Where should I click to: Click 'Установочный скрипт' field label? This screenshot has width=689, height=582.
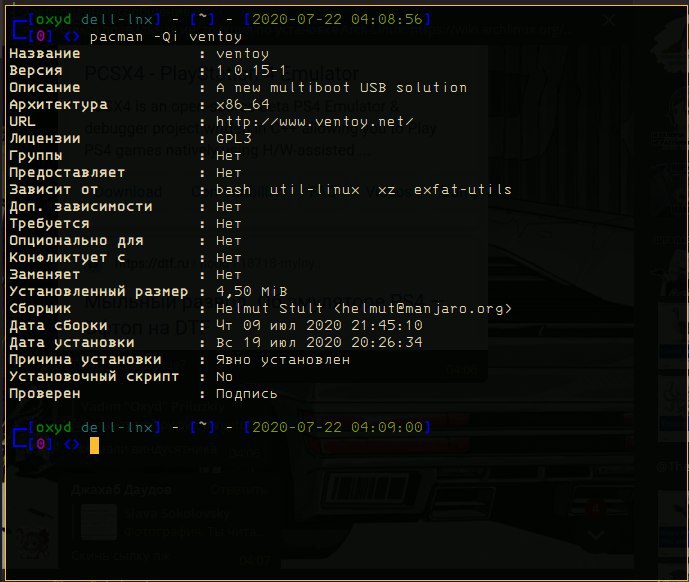pos(94,377)
